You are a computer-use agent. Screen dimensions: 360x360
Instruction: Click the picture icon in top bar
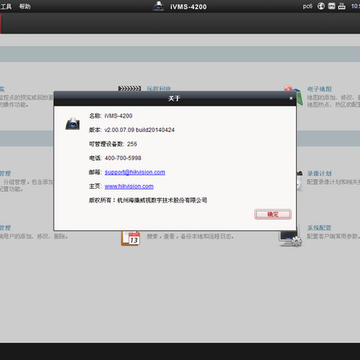click(x=331, y=6)
